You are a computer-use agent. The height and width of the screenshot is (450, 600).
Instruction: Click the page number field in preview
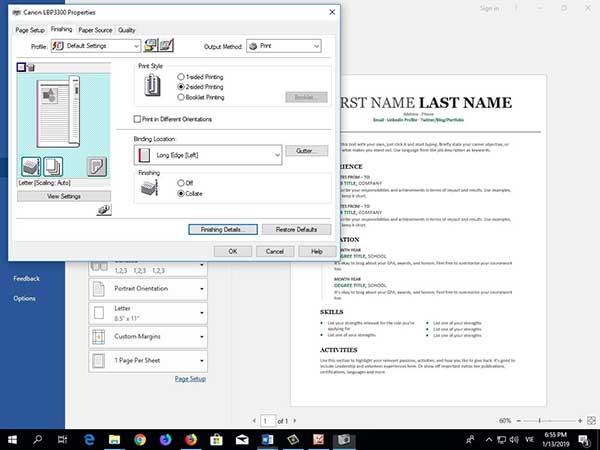coord(268,421)
